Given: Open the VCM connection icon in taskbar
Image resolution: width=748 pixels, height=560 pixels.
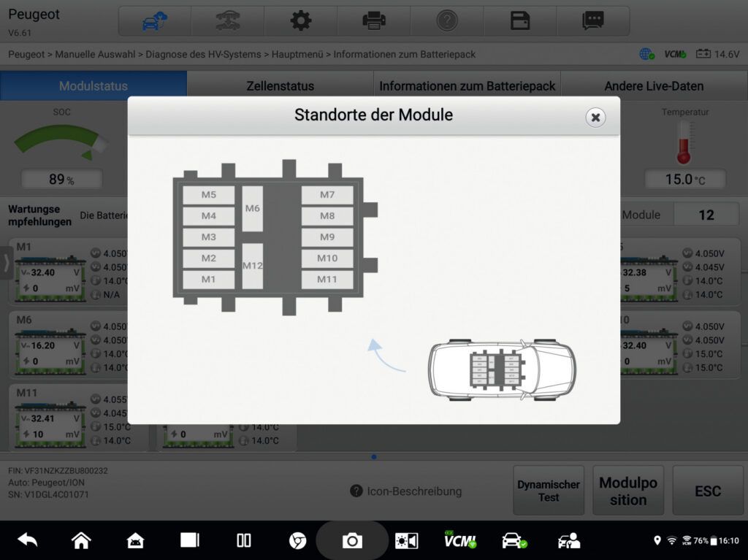Looking at the screenshot, I should click(459, 540).
